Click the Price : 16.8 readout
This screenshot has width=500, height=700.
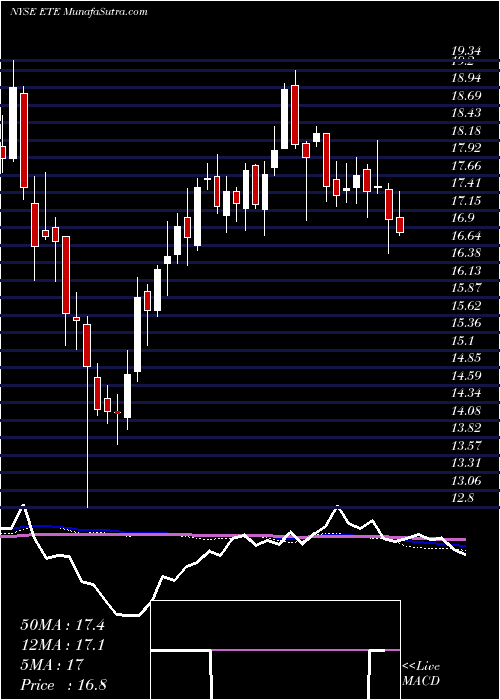click(x=63, y=685)
